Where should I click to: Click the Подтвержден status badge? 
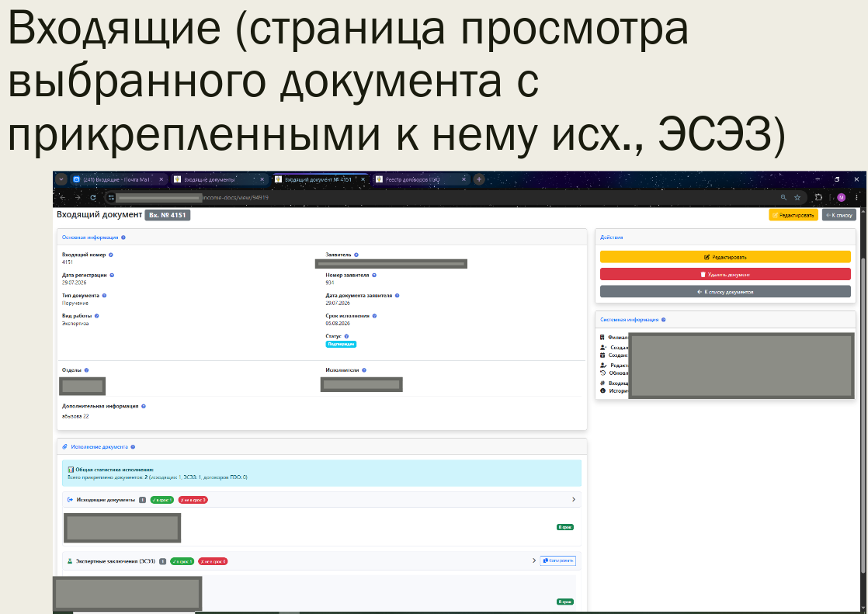[341, 345]
